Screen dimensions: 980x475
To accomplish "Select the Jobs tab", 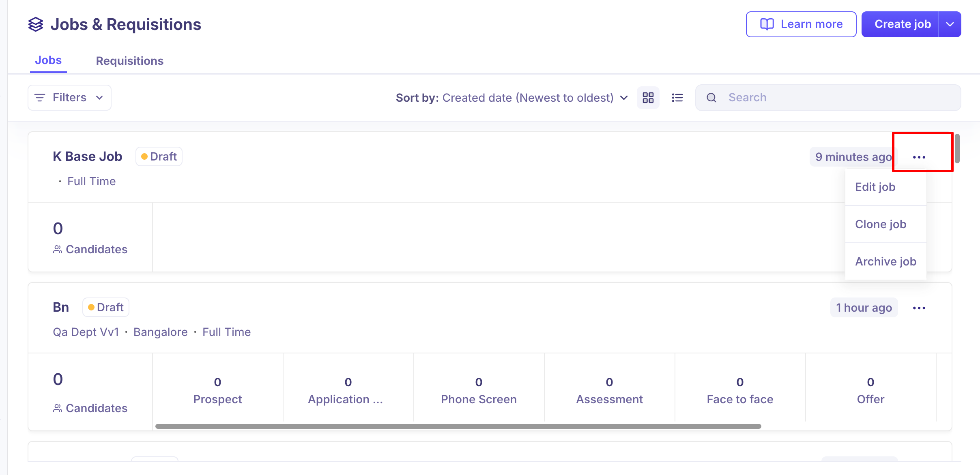I will [48, 60].
